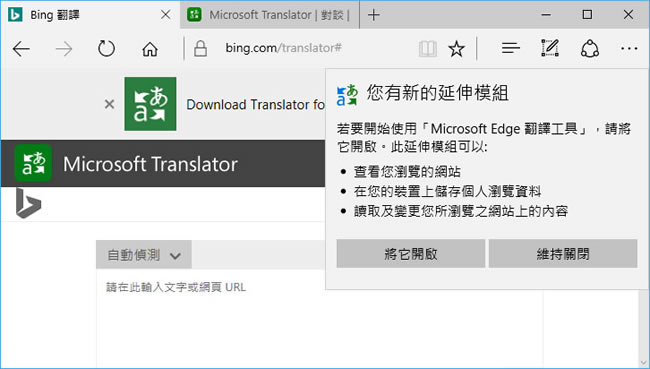The width and height of the screenshot is (650, 369).
Task: Click the address bar bing.com/translator
Action: (x=283, y=48)
